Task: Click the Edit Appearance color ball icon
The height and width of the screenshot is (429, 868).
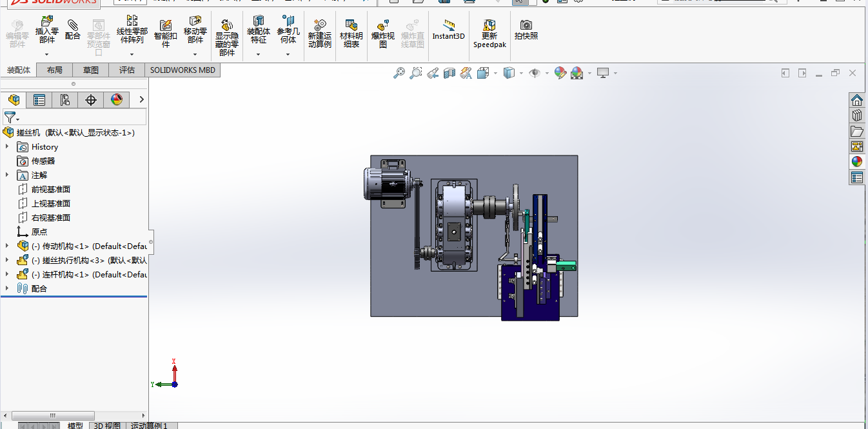Action: point(560,73)
